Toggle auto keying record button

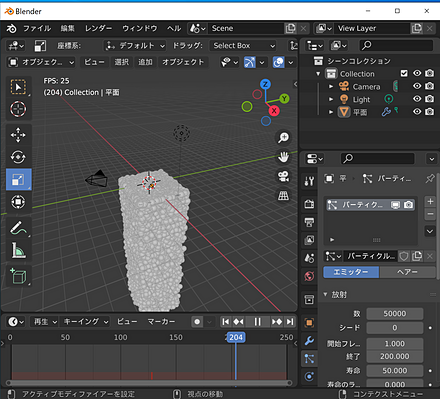197,322
